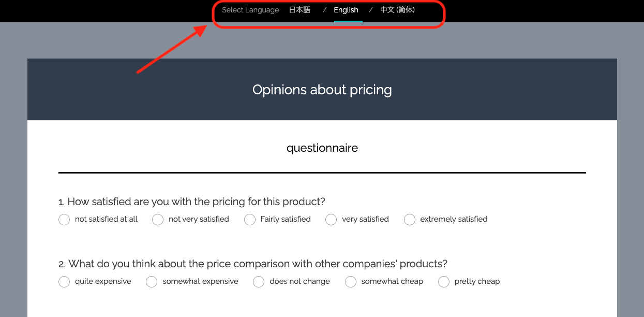Switch language to Simplified Chinese (中文 简体)
Viewport: 644px width, 317px height.
click(397, 10)
